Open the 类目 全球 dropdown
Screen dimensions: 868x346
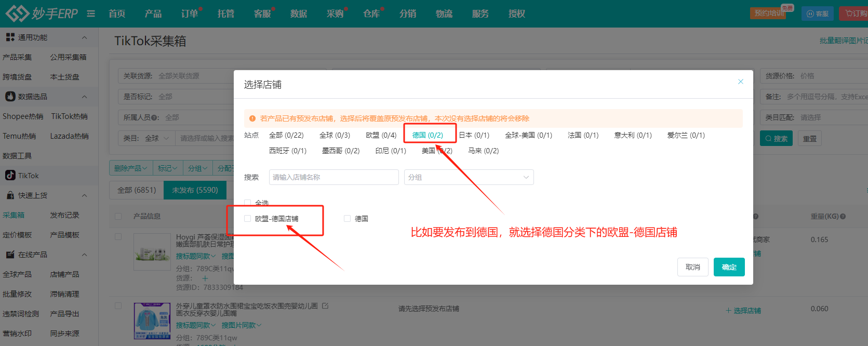point(157,138)
